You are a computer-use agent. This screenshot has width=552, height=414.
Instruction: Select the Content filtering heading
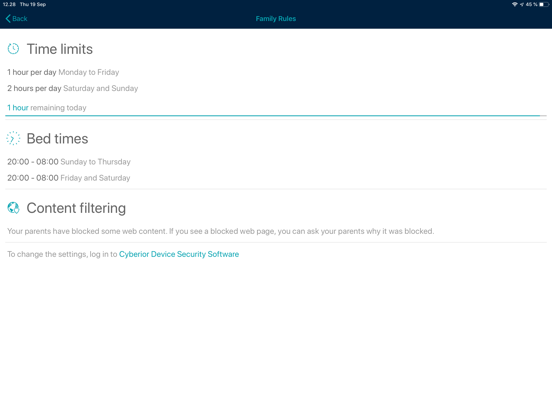point(76,208)
